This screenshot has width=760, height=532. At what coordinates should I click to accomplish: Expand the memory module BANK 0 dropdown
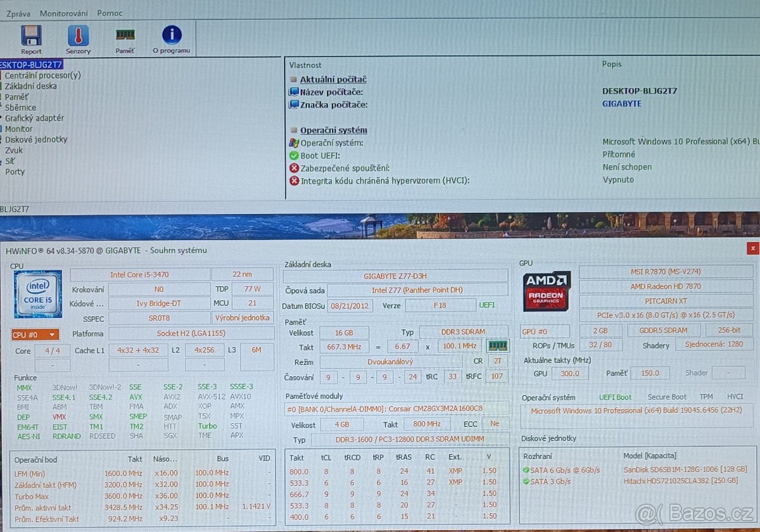point(396,408)
